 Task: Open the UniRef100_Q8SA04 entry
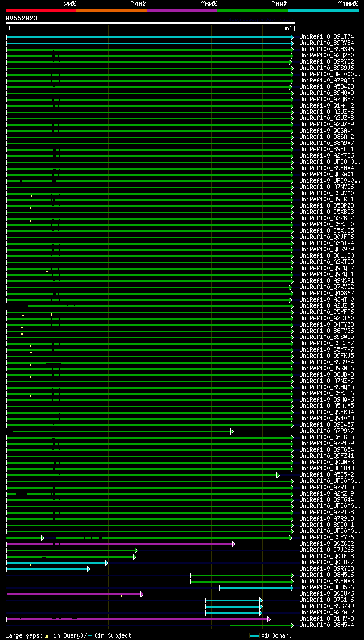pyautogui.click(x=326, y=131)
